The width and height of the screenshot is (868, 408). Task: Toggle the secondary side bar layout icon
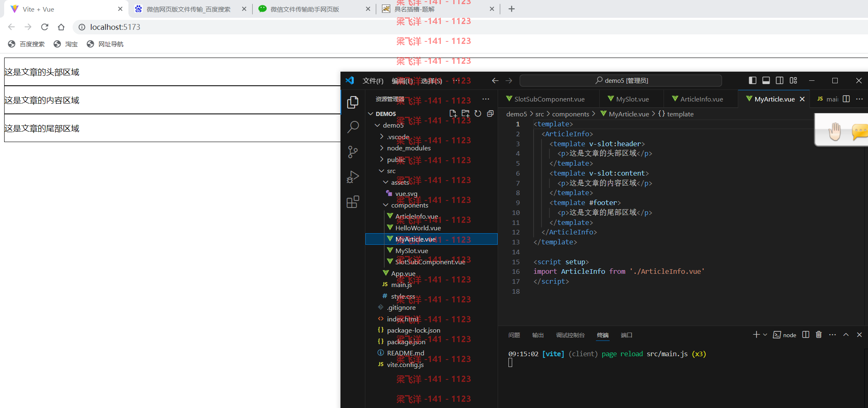tap(780, 80)
